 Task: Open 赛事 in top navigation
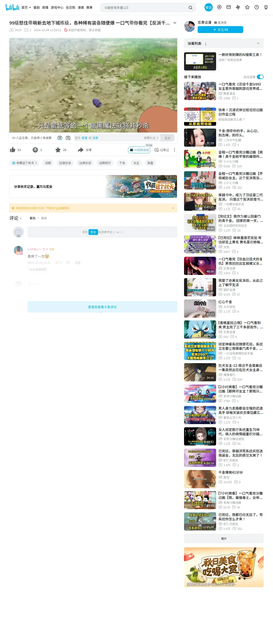click(x=89, y=8)
